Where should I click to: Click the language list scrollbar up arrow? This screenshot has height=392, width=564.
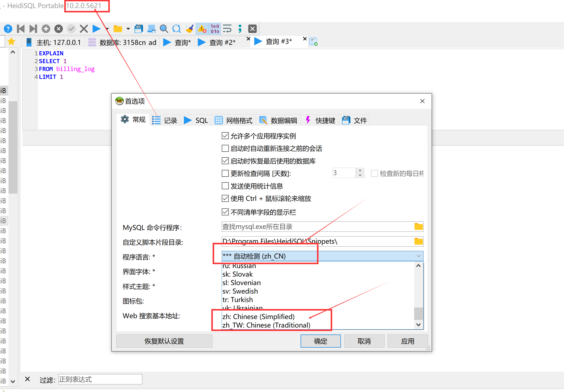[x=418, y=266]
